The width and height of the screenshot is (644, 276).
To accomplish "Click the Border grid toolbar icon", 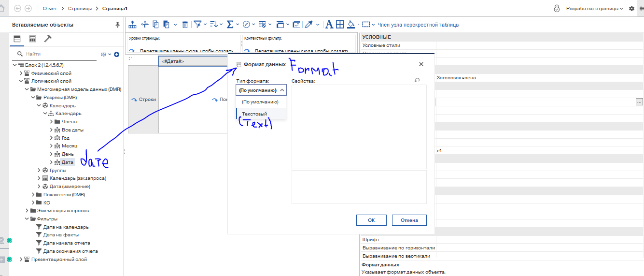I will click(x=340, y=24).
